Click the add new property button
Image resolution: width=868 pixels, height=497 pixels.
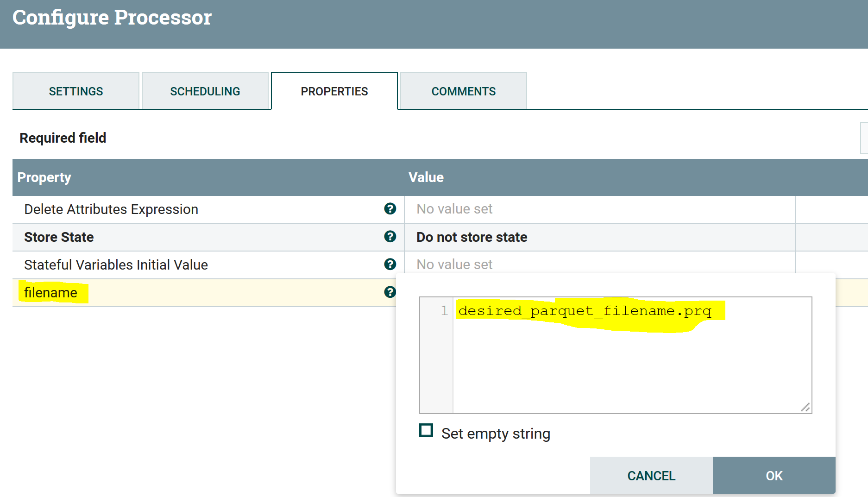point(864,138)
